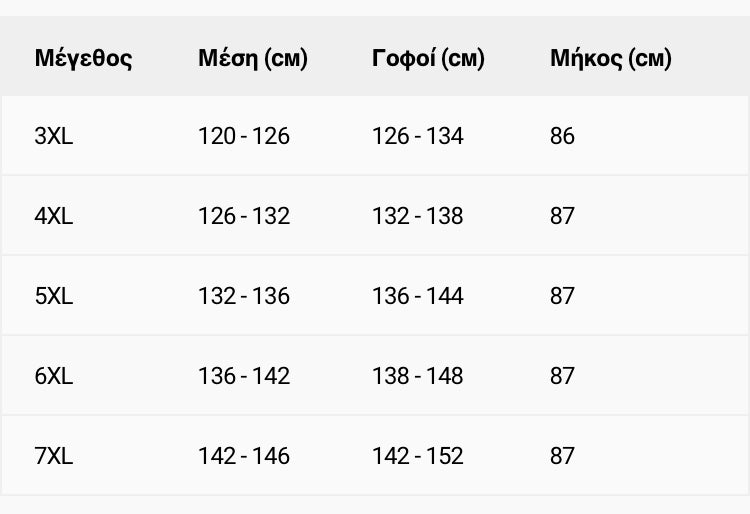Click hips value 126 - 134
The width and height of the screenshot is (750, 514).
(418, 136)
